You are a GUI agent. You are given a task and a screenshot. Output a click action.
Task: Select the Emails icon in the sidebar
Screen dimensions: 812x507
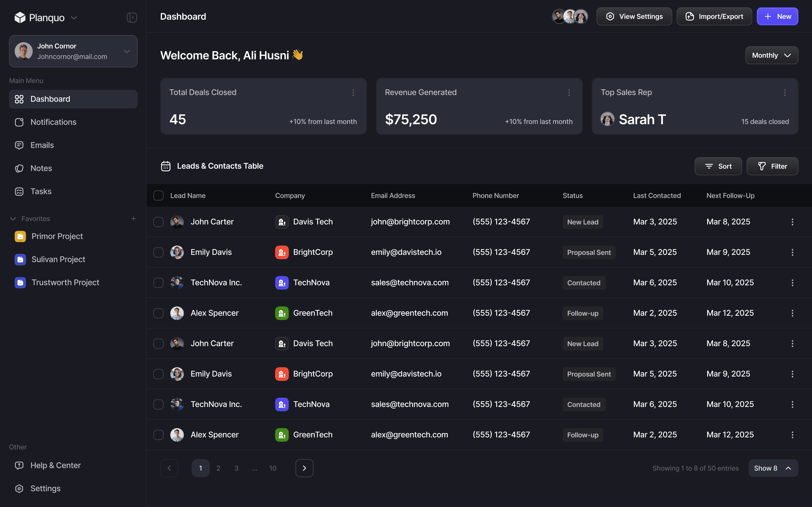(x=19, y=145)
